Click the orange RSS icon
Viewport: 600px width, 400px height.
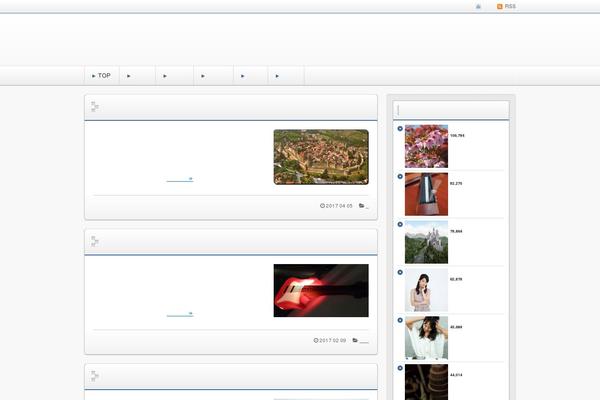[500, 7]
